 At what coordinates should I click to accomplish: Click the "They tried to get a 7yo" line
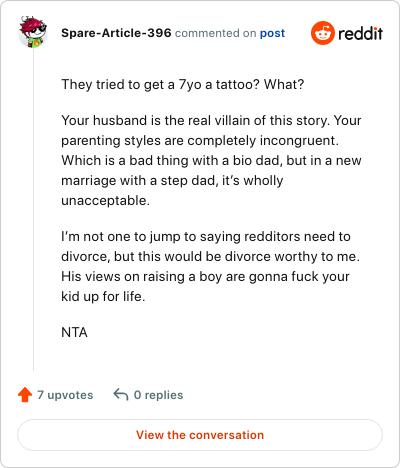pyautogui.click(x=183, y=84)
